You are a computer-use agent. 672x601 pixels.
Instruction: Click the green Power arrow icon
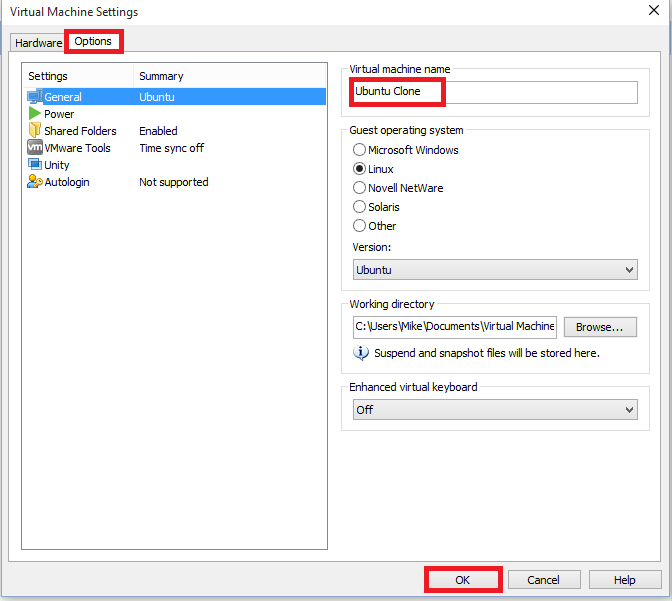(35, 114)
